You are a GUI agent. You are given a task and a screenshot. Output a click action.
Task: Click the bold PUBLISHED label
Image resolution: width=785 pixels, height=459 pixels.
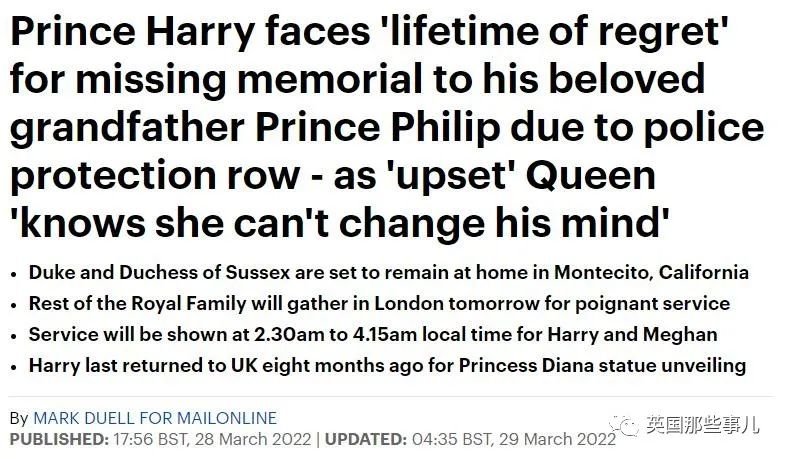point(59,439)
